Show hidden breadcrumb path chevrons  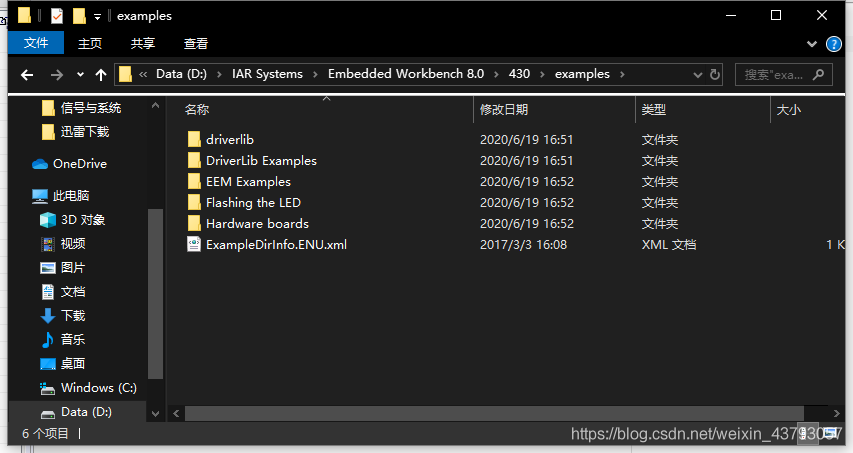143,75
